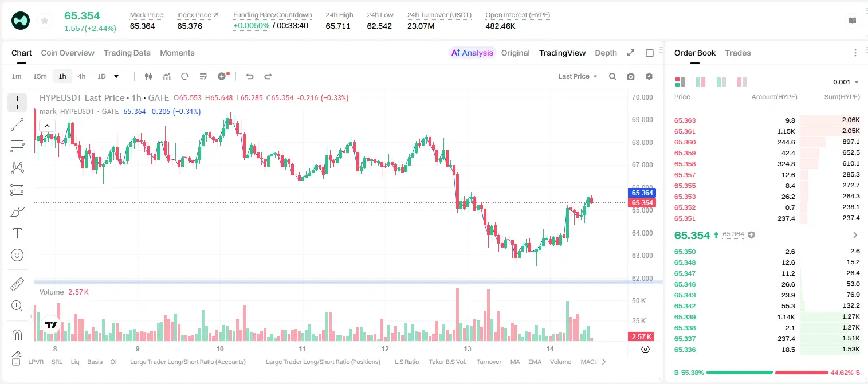Show only sell orders in order book
Viewport: 868px width, 384px height.
[742, 82]
